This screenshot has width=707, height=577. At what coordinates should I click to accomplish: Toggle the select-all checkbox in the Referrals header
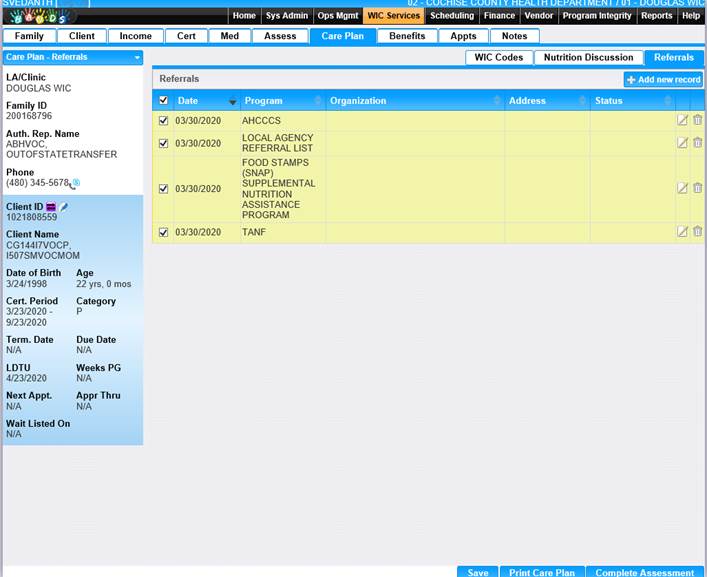coord(164,100)
